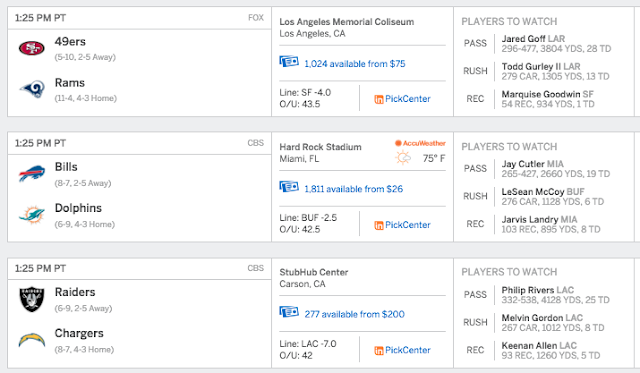Open 1,024 available from $75 tickets link
Viewport: 640px width, 373px height.
[355, 64]
